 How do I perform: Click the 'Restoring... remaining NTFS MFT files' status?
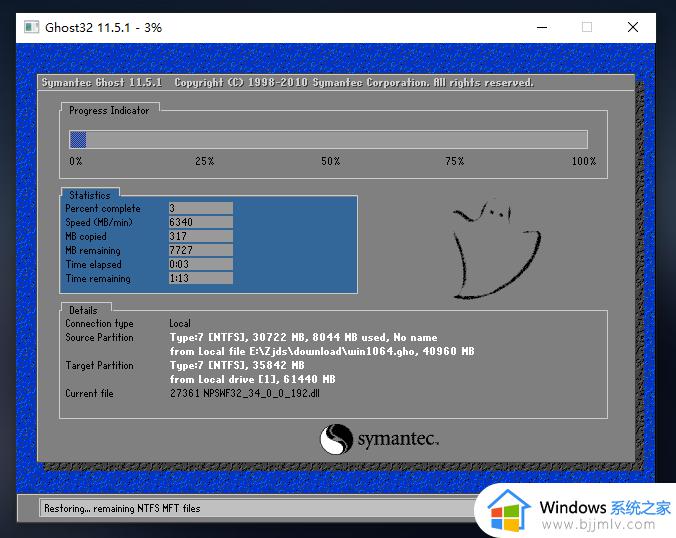122,509
